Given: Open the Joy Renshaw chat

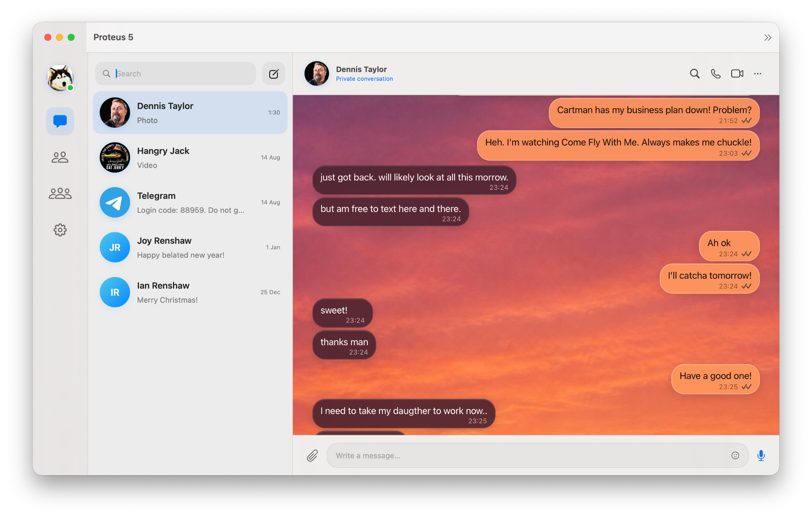Looking at the screenshot, I should [x=190, y=248].
